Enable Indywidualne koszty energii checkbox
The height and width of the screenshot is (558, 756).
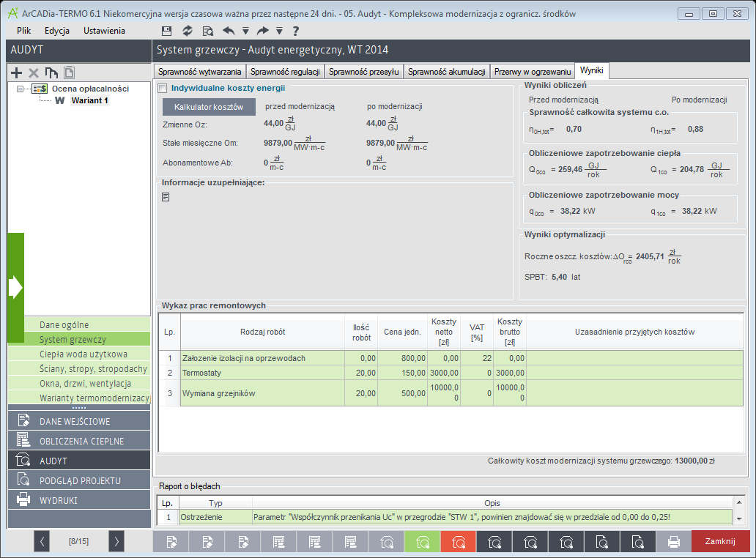(163, 88)
